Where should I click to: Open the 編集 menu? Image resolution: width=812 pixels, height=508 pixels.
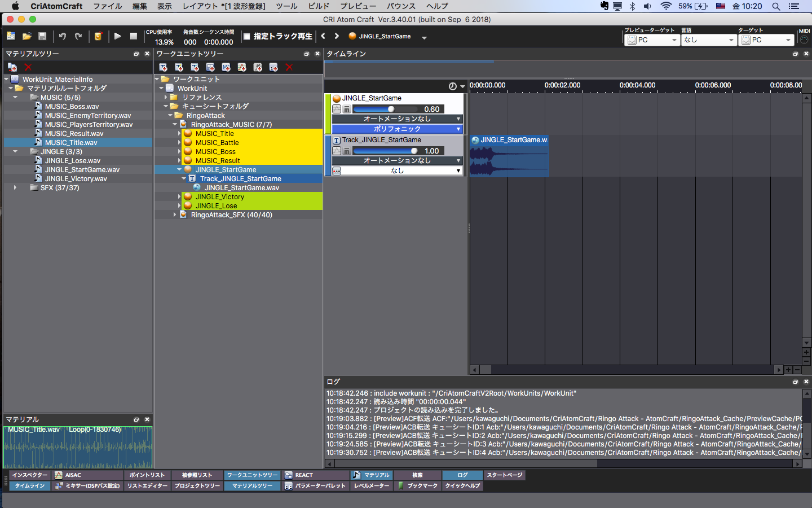coord(140,6)
